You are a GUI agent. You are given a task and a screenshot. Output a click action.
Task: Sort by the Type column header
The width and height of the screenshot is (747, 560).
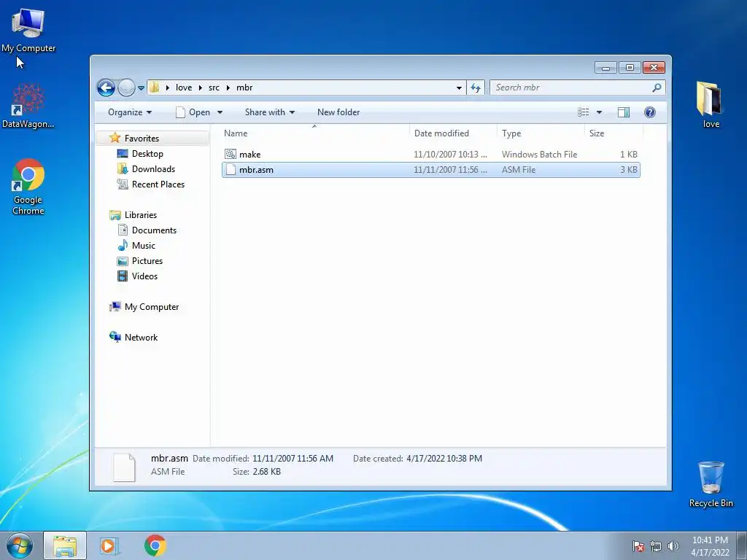tap(541, 133)
